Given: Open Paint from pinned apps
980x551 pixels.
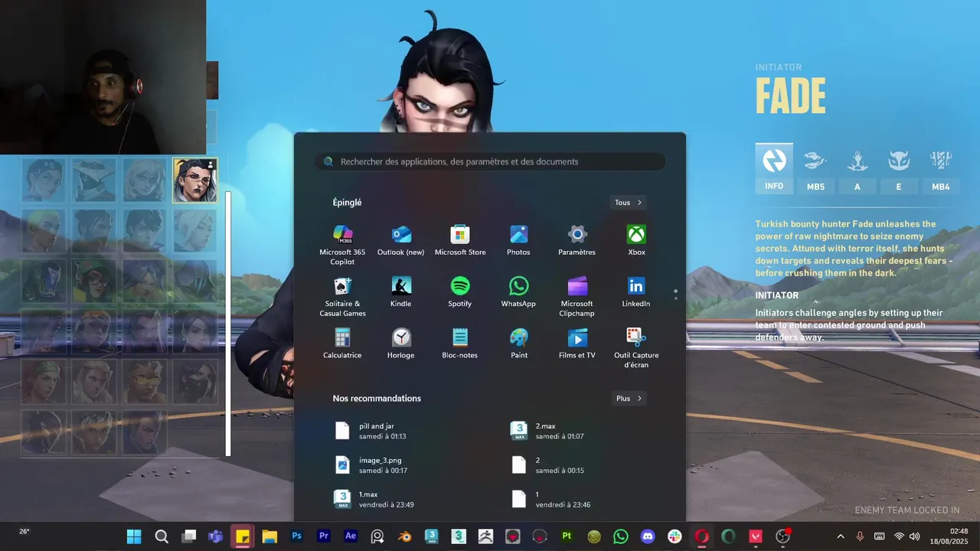Looking at the screenshot, I should click(518, 343).
